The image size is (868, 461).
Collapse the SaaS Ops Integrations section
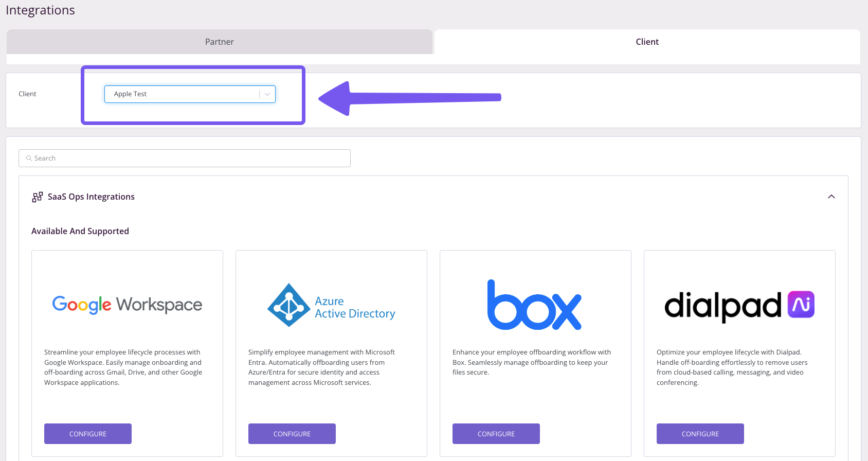(x=831, y=197)
